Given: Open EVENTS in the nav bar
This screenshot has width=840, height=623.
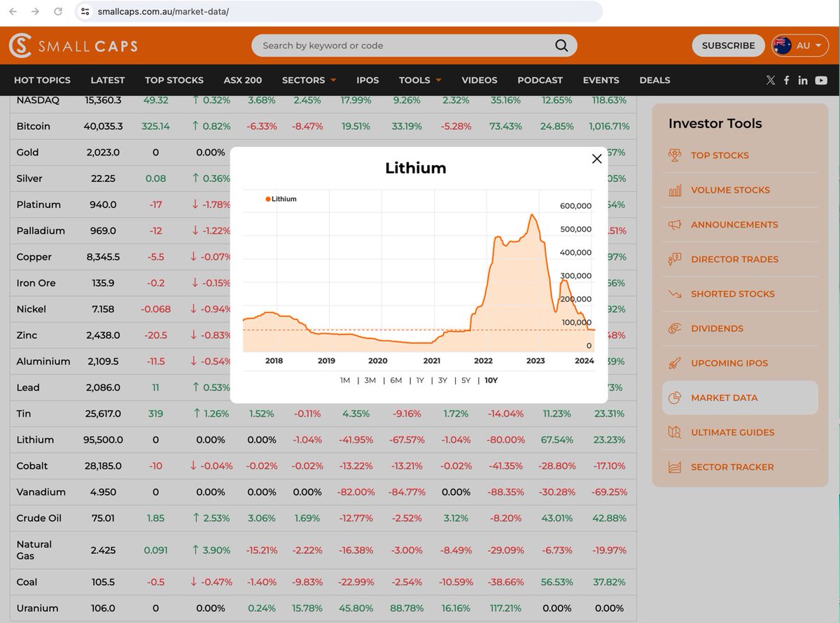Looking at the screenshot, I should pyautogui.click(x=601, y=80).
